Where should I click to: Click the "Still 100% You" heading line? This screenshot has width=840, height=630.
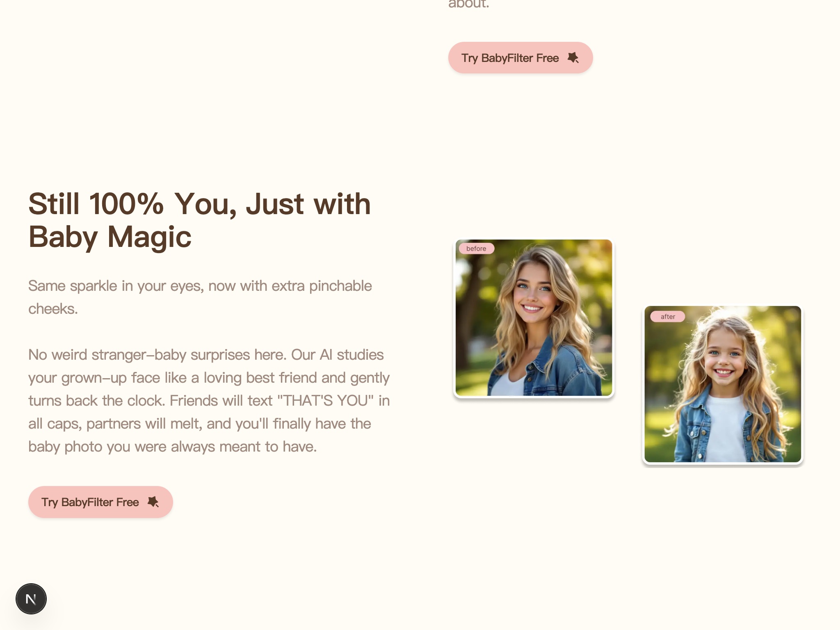tap(199, 204)
